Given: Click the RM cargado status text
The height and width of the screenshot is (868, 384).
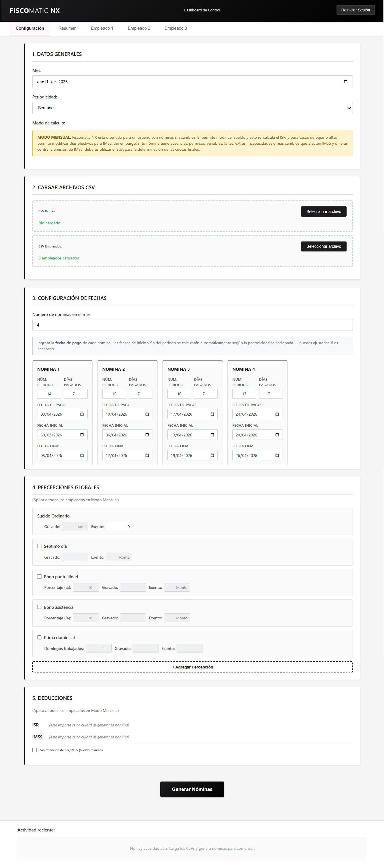Looking at the screenshot, I should tap(49, 223).
